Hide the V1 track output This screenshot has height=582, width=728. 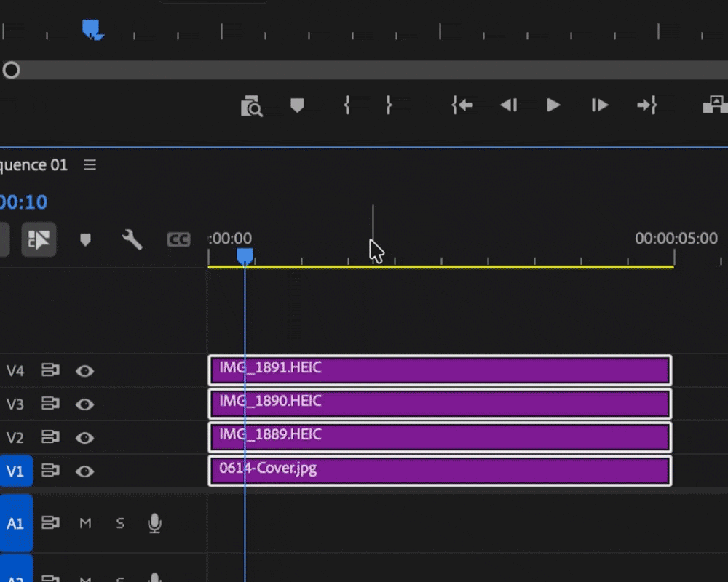(84, 471)
